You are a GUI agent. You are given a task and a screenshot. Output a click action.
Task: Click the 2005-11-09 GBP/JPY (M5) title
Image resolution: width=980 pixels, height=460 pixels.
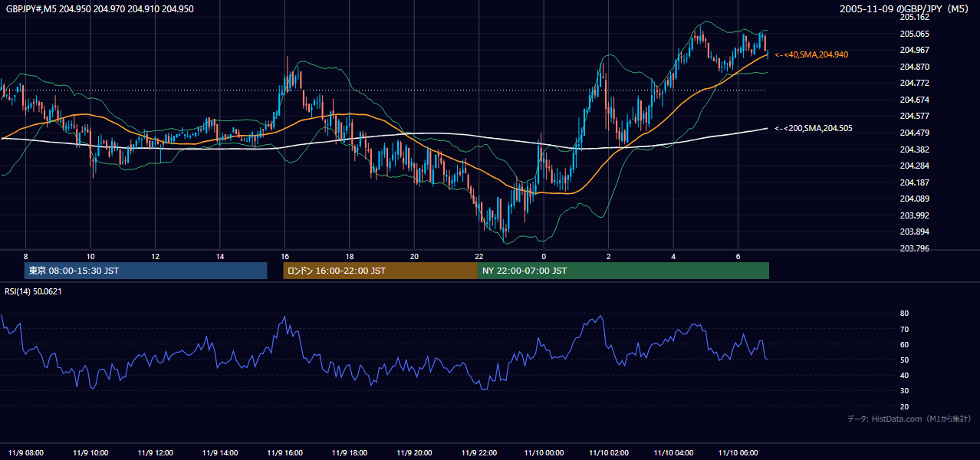(903, 8)
